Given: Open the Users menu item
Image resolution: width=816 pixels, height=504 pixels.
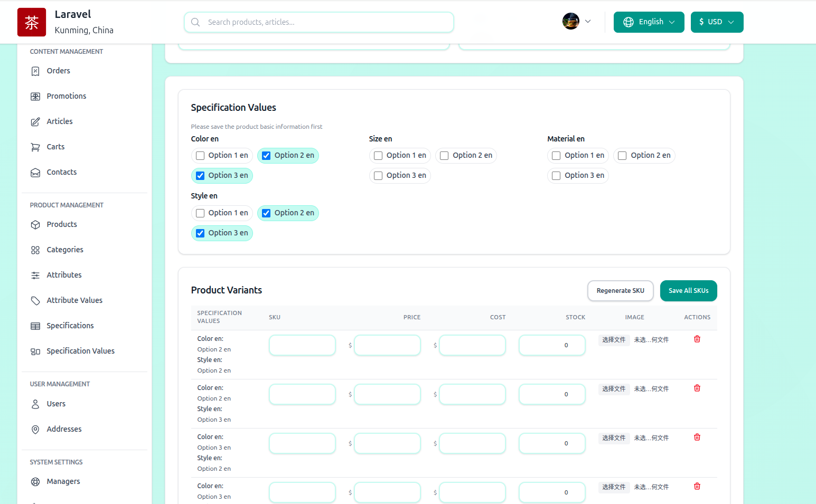Looking at the screenshot, I should tap(56, 404).
